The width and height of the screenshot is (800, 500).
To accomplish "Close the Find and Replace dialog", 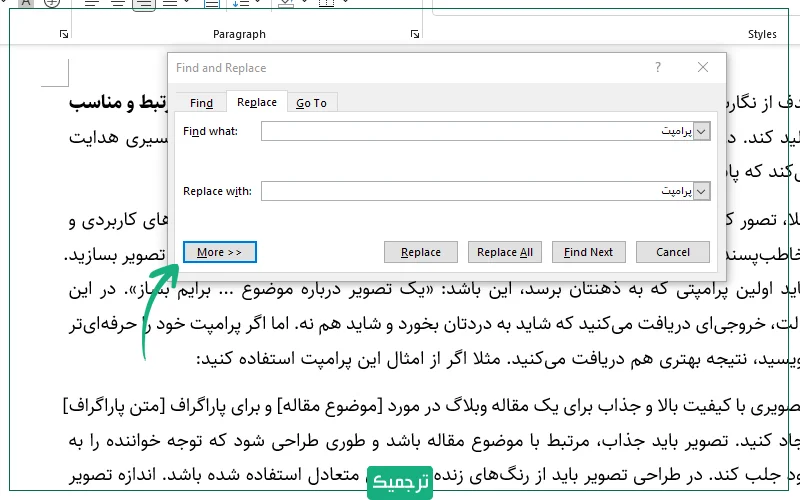I will pyautogui.click(x=704, y=68).
